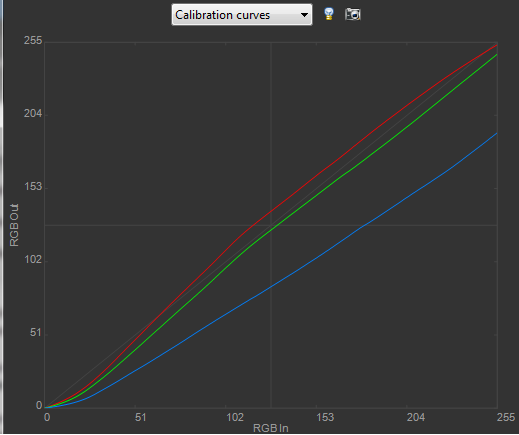Click the 153 label on horizontal axis
519x435 pixels.
[x=325, y=417]
